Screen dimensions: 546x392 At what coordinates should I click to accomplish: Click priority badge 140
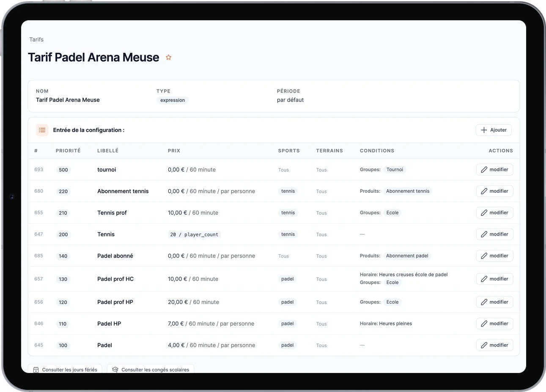[x=63, y=256]
